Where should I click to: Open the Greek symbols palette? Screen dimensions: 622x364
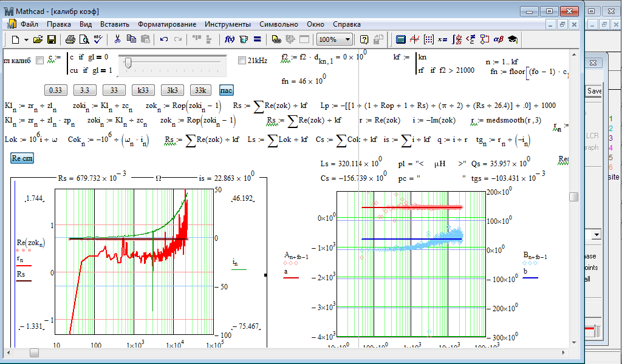[x=498, y=39]
